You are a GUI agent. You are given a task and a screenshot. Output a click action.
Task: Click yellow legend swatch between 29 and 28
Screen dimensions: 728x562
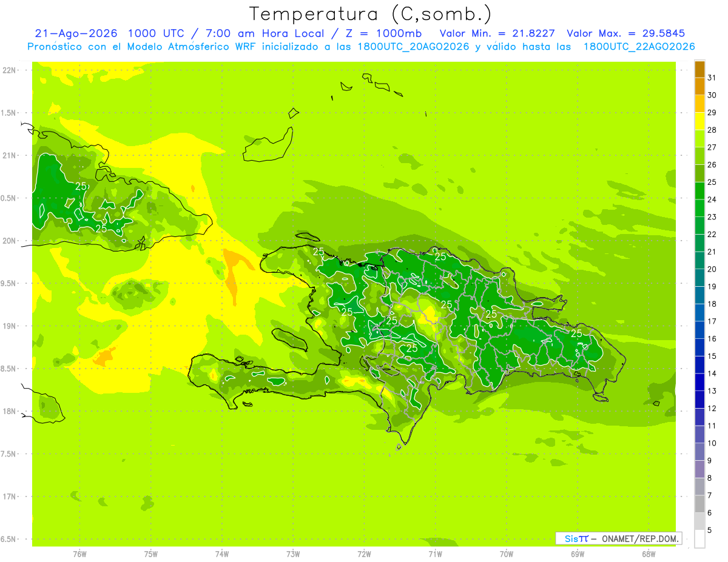(699, 121)
